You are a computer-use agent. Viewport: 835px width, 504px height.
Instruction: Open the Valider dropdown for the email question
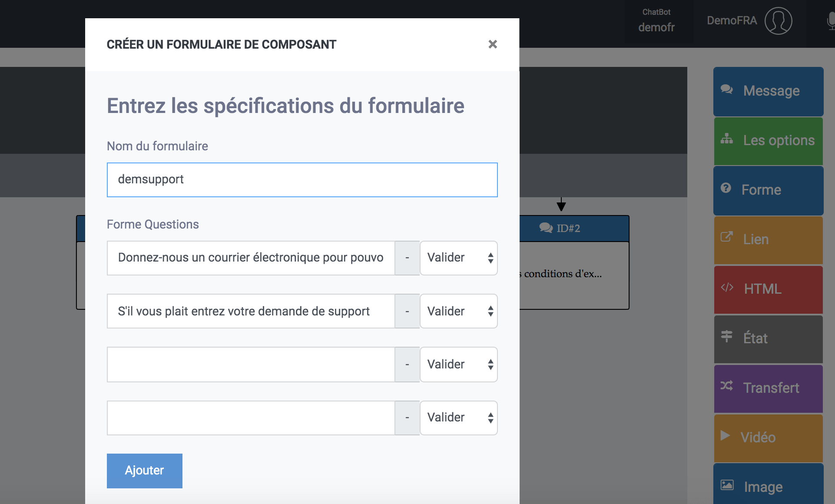pos(459,258)
